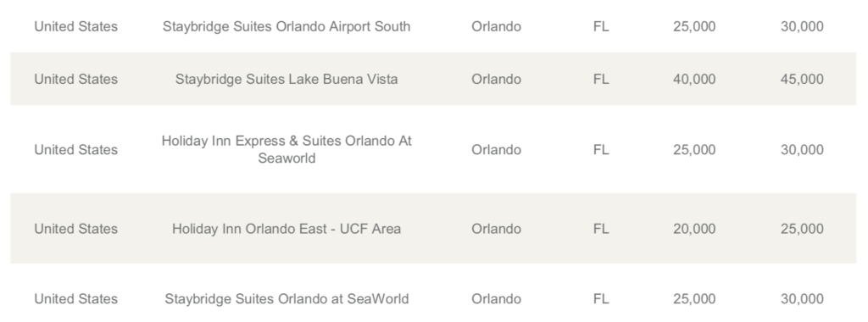Click Holiday Inn Orlando East - UCF Area

tap(287, 229)
